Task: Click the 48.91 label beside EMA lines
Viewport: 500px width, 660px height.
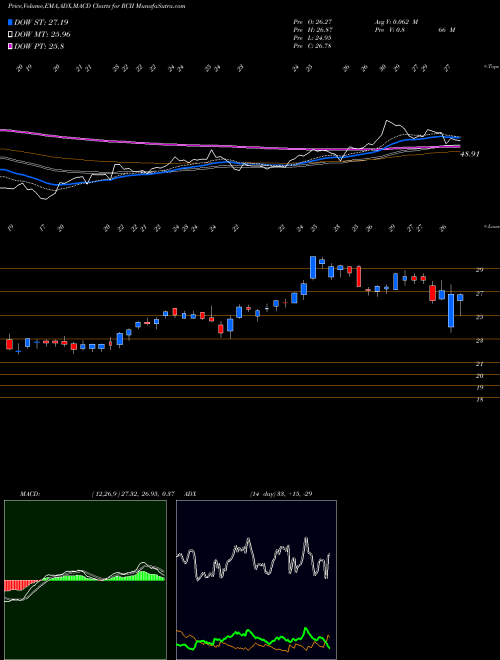Action: point(470,154)
